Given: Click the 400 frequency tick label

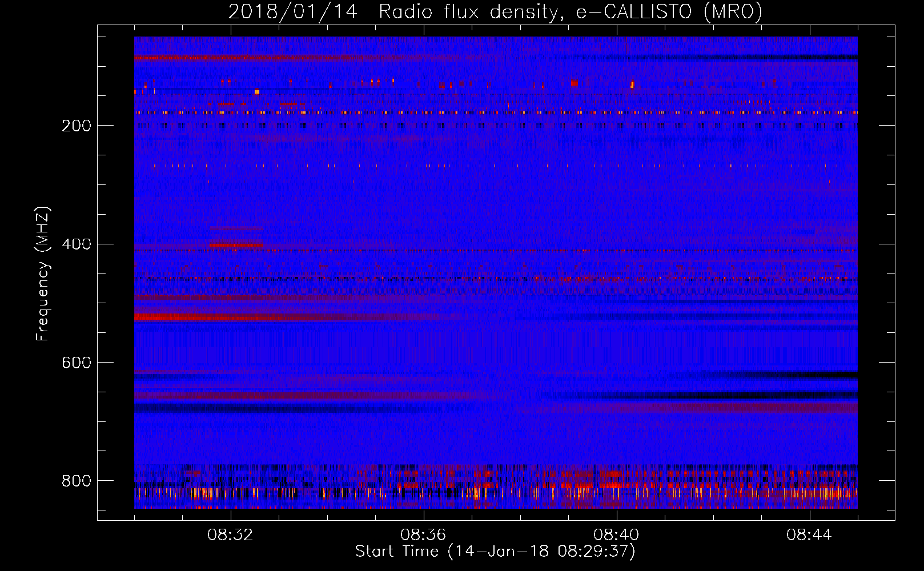Looking at the screenshot, I should (77, 244).
